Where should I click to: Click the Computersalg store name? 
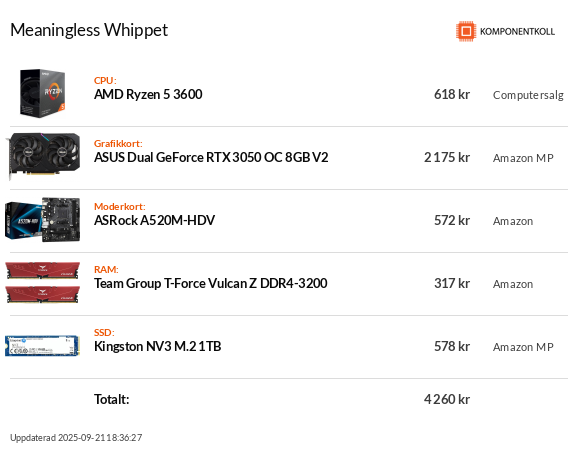point(528,95)
